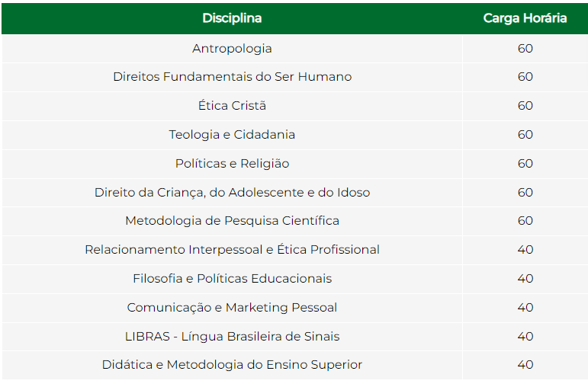This screenshot has width=588, height=387.
Task: Select Comunicação e Marketing Pessoal
Action: point(232,308)
